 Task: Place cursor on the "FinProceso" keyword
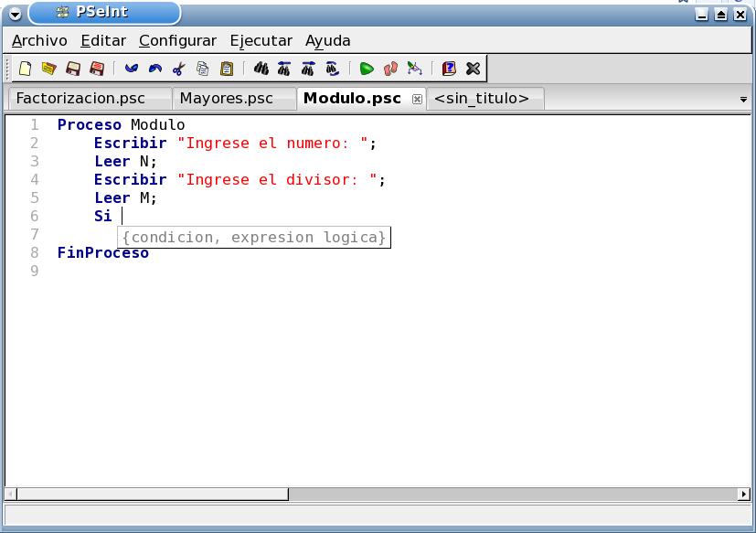[103, 252]
